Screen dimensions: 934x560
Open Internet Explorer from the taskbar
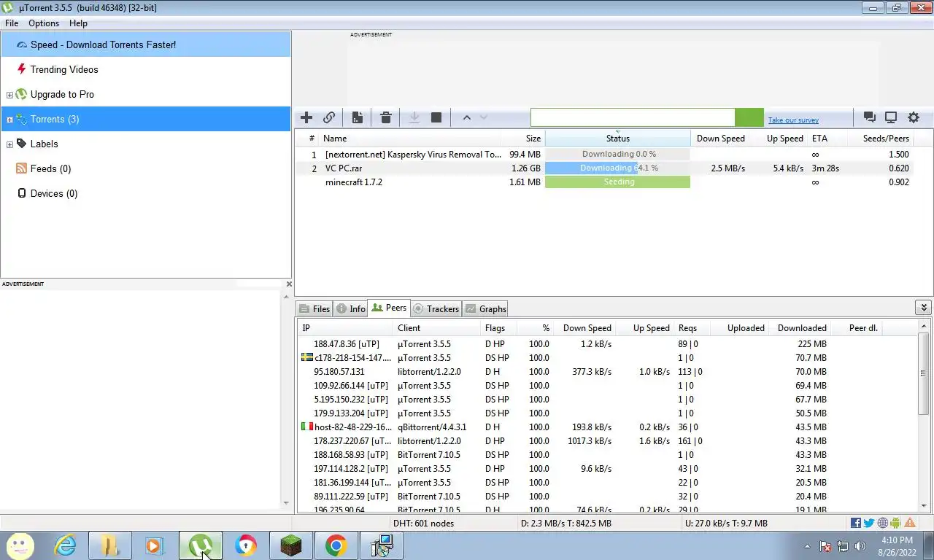click(x=66, y=545)
